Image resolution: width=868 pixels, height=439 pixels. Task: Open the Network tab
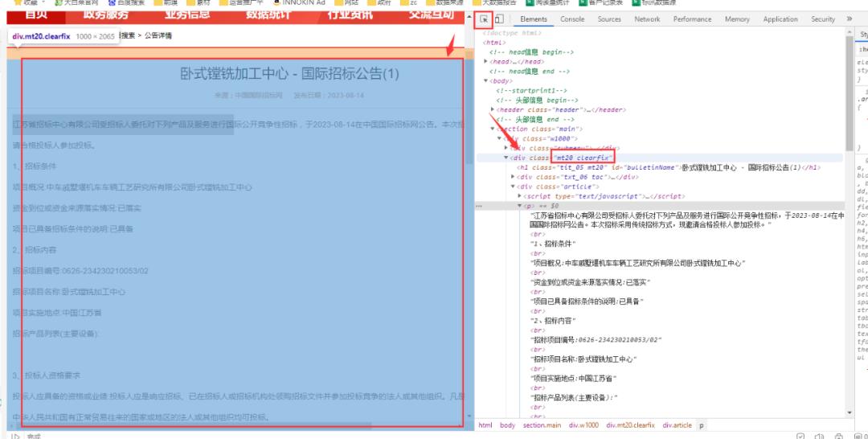pyautogui.click(x=647, y=19)
